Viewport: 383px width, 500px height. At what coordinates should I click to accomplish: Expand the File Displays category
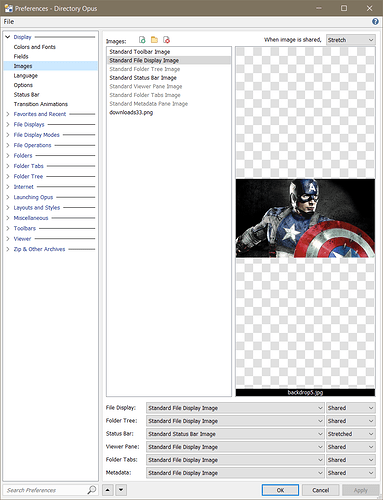[8, 124]
